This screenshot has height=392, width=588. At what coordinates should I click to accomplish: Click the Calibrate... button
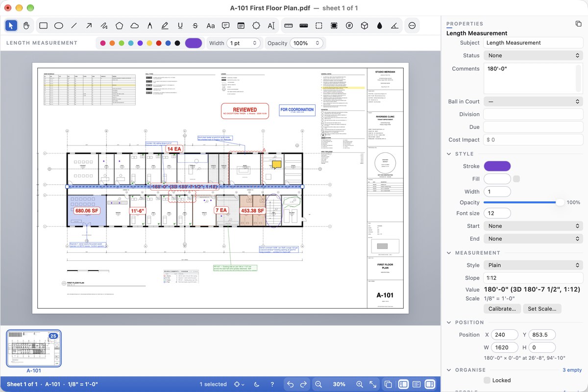(502, 309)
